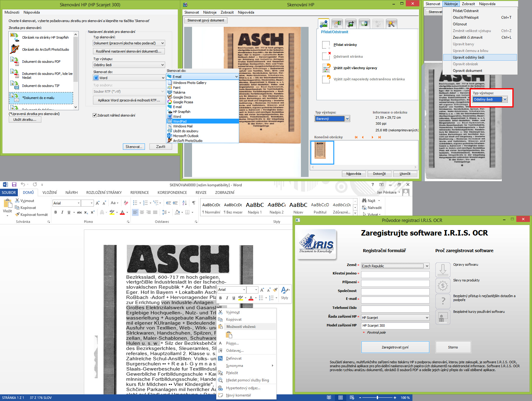532x401 pixels.
Task: Open the font color dropdown arrow in ribbon
Action: click(127, 212)
